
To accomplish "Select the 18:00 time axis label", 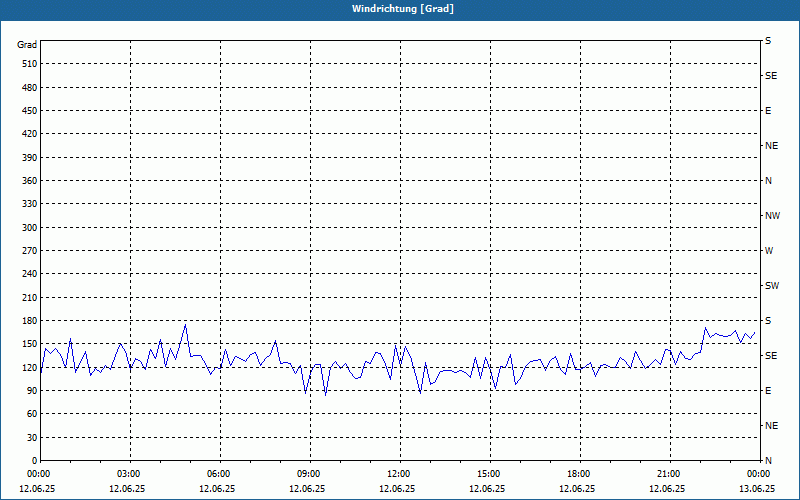I will coord(581,474).
